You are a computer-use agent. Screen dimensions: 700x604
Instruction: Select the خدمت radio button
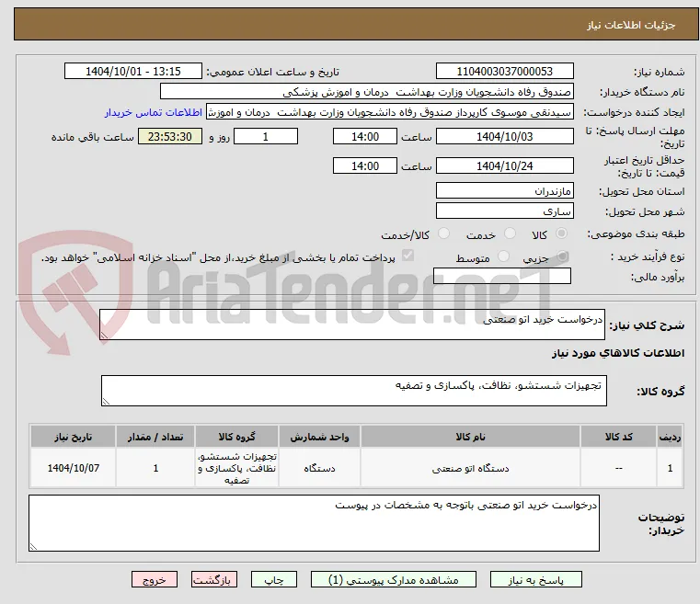[x=510, y=234]
